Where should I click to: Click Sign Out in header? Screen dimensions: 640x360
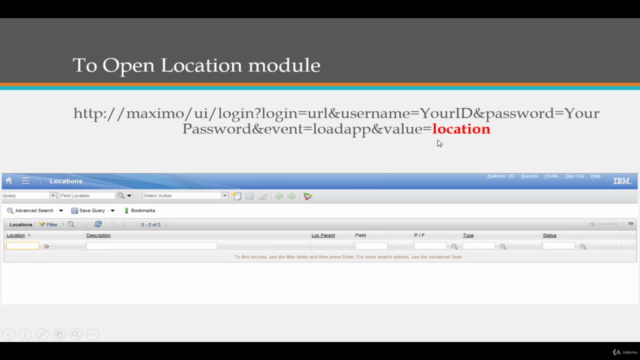574,176
